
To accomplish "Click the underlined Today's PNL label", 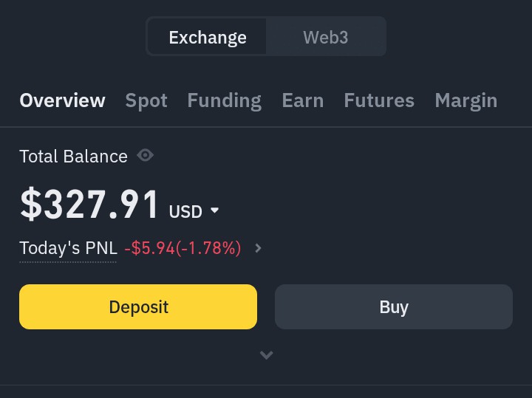I will pyautogui.click(x=68, y=248).
